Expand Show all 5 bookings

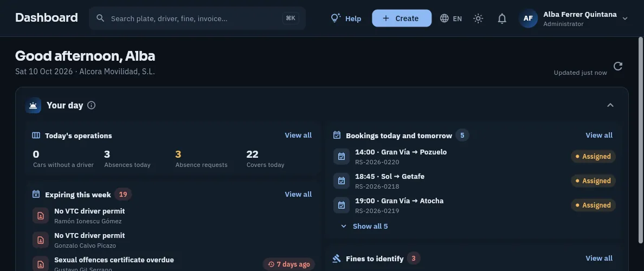pyautogui.click(x=364, y=226)
